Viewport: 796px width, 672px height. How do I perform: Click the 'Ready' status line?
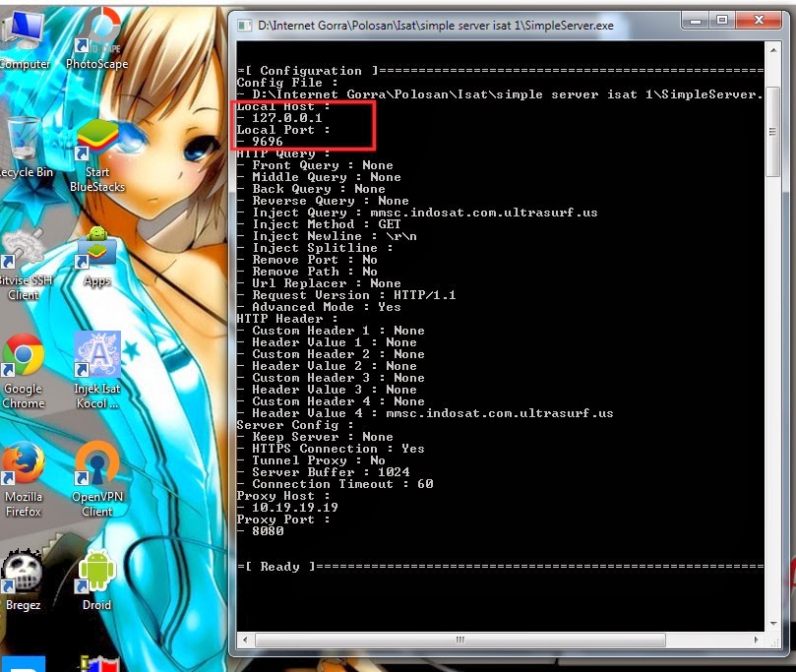point(500,567)
